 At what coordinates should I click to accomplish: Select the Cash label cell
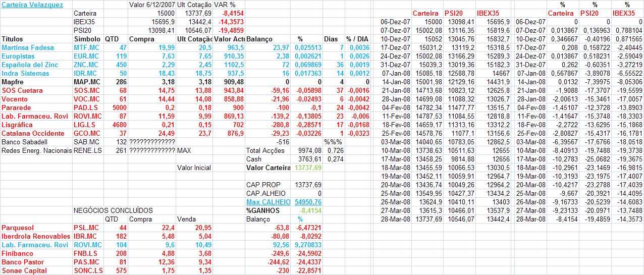[254, 159]
